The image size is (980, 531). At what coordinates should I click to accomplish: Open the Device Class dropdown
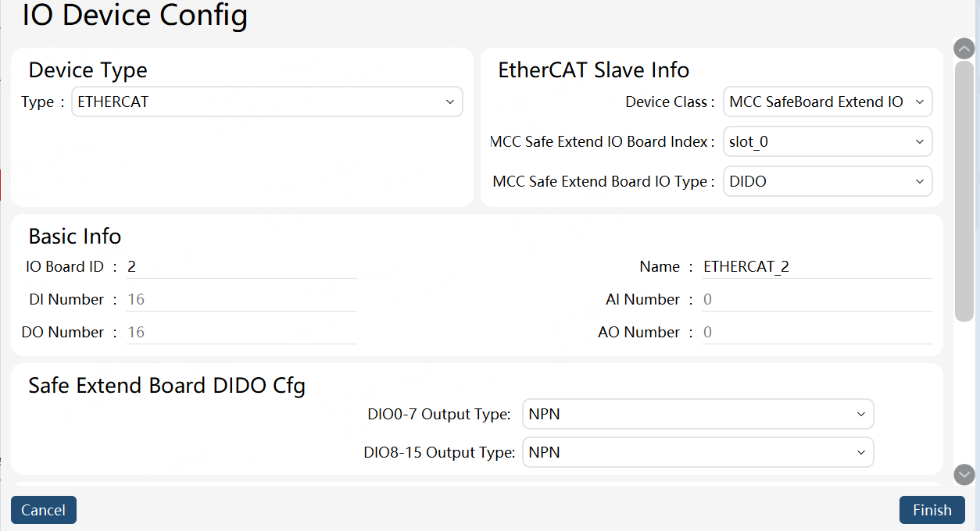coord(828,102)
